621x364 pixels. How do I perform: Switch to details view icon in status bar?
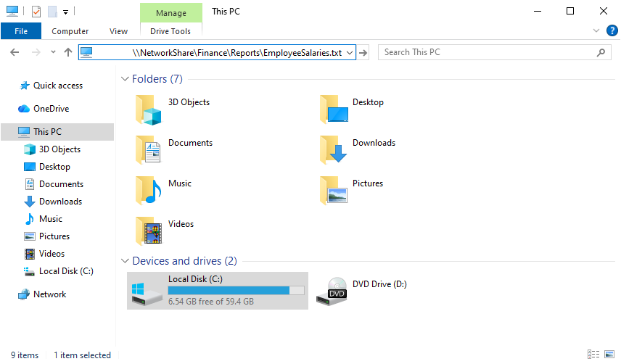pos(593,354)
